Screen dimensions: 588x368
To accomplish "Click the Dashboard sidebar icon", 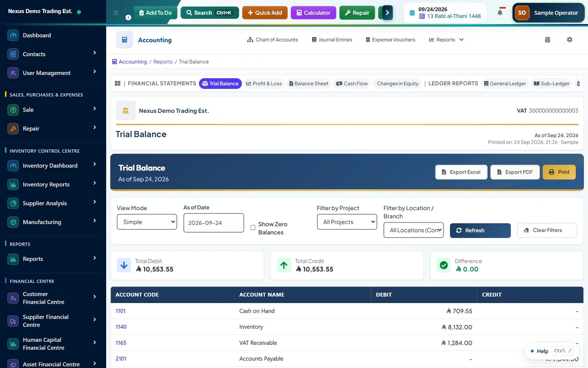I will [13, 35].
